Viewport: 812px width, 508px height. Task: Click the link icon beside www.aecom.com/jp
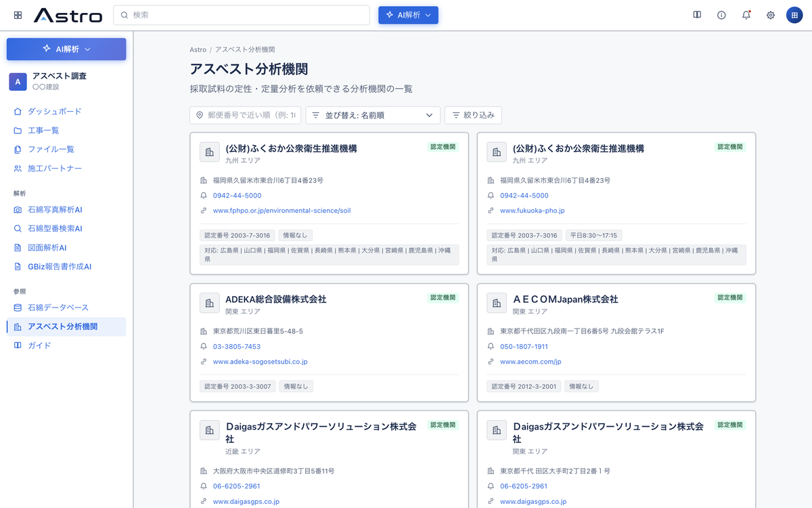click(x=491, y=362)
